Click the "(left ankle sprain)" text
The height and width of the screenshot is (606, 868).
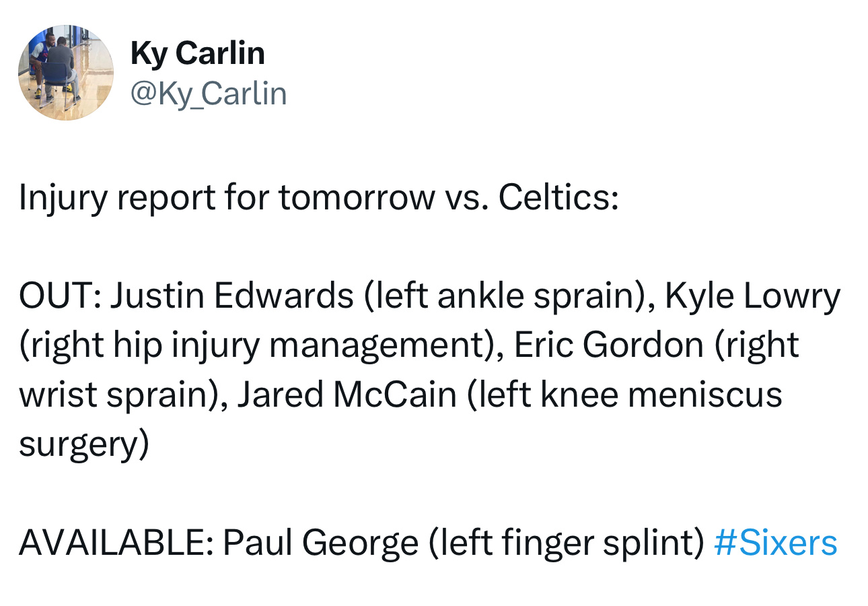pos(509,297)
